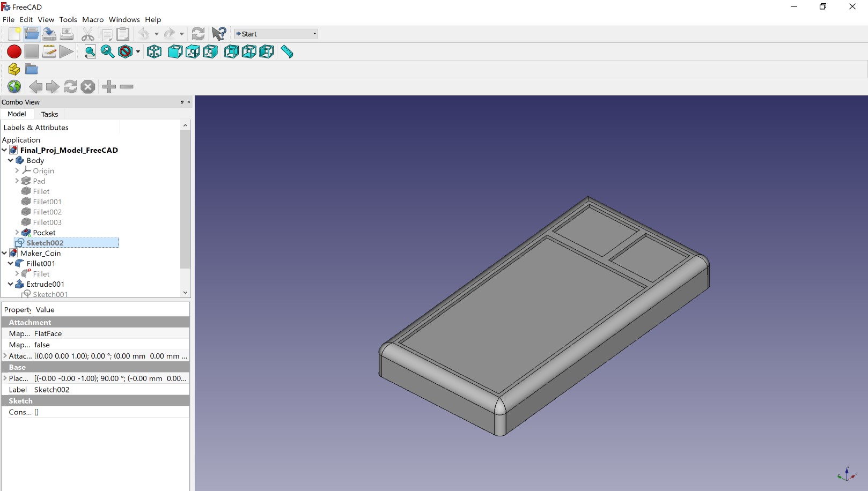This screenshot has height=491, width=868.
Task: Save the document icon
Action: coord(49,34)
